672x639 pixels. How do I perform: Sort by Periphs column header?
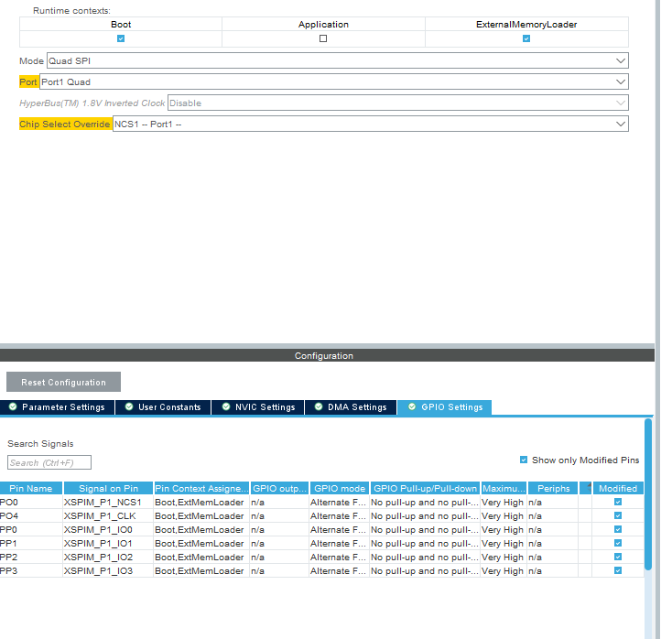pyautogui.click(x=553, y=488)
